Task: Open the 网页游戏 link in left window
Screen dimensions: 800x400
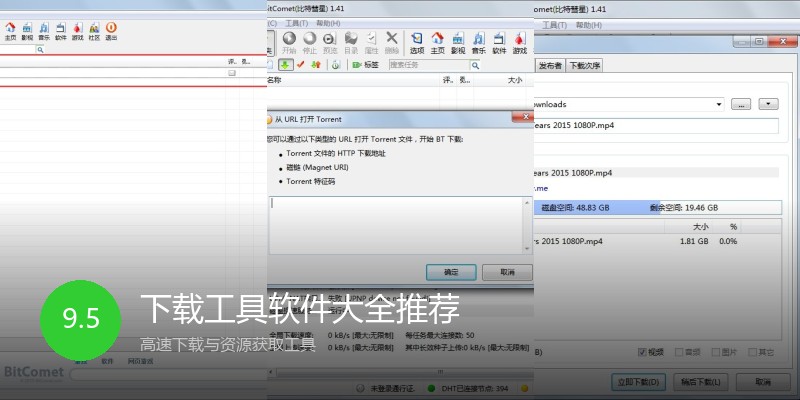Action: (140, 361)
